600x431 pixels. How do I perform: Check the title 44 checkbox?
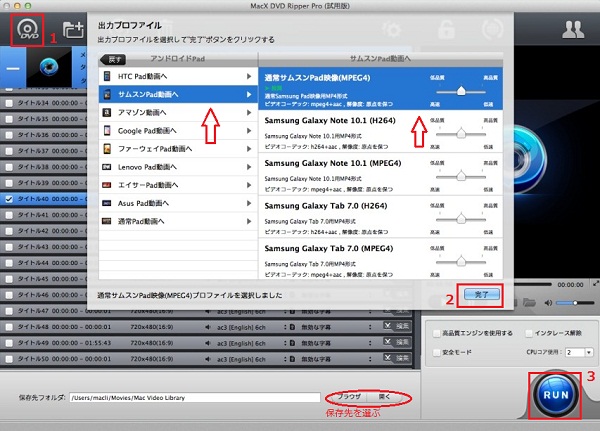point(9,263)
